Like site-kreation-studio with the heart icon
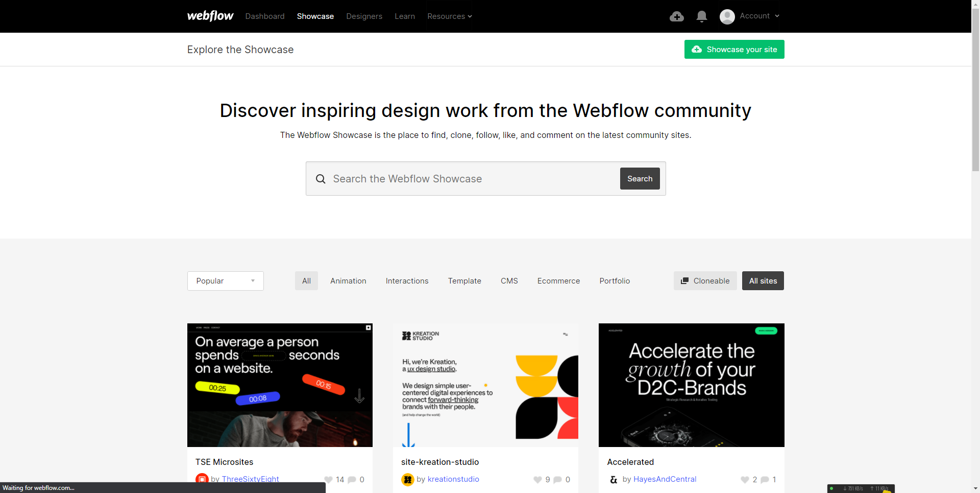980x493 pixels. [x=537, y=480]
